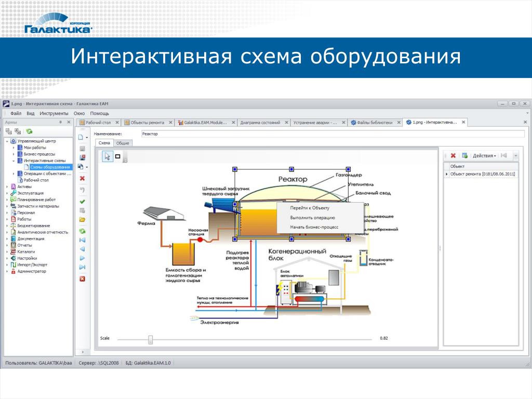The height and width of the screenshot is (399, 532).
Task: Select the pointer tool in the scheme toolbar
Action: [108, 156]
